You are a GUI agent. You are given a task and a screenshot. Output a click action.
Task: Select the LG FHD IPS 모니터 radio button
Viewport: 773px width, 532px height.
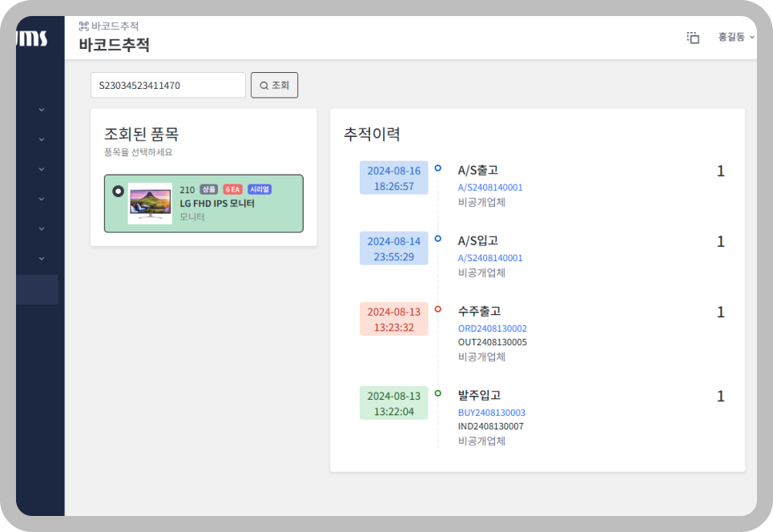[118, 190]
